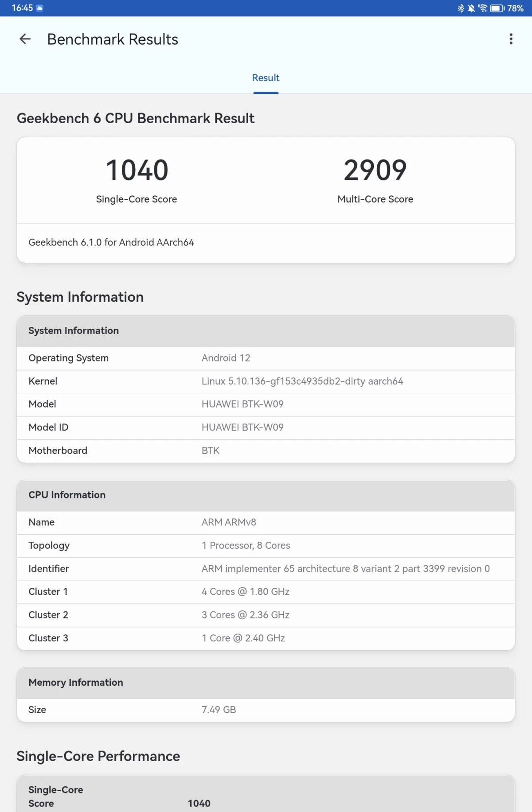Screen dimensions: 532x812
Task: Select the Result tab
Action: (x=266, y=78)
